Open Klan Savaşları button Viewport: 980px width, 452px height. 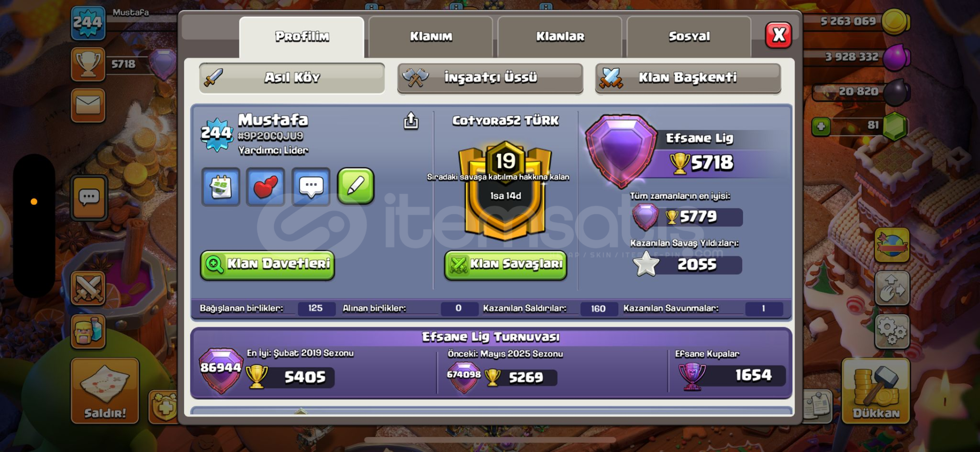pos(506,265)
